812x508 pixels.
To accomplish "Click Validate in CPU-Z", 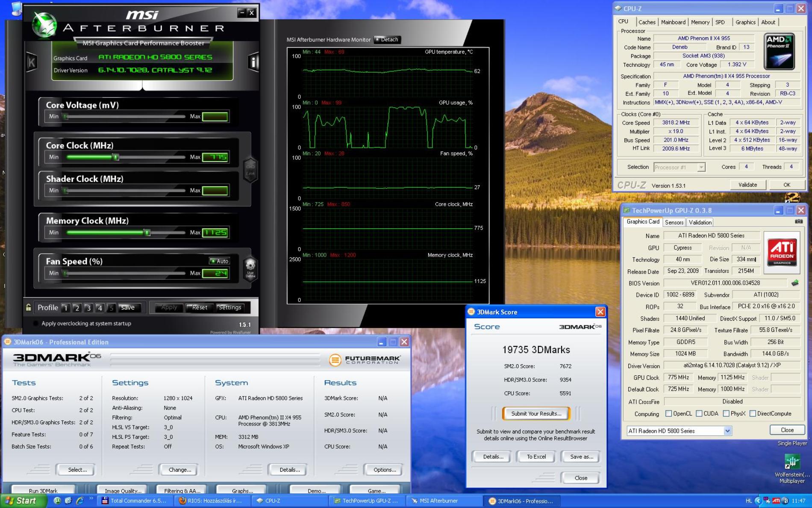I will point(747,185).
